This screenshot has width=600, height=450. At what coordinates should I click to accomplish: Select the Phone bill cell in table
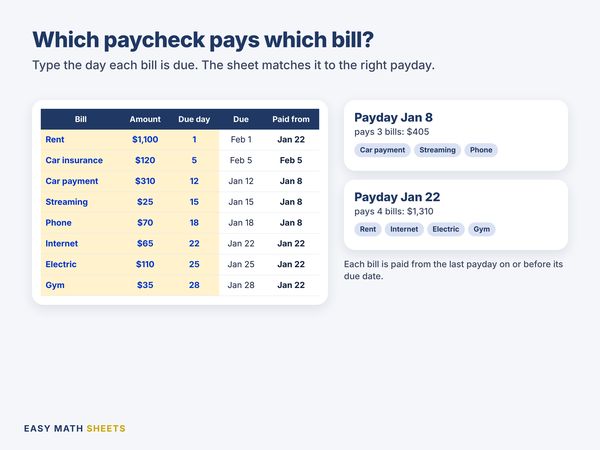coord(80,223)
